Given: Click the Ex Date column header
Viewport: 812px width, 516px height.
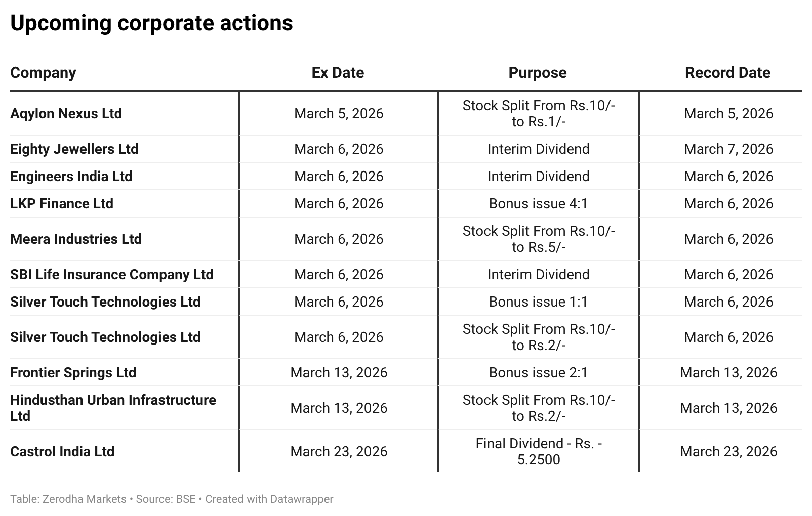Looking at the screenshot, I should (x=338, y=73).
